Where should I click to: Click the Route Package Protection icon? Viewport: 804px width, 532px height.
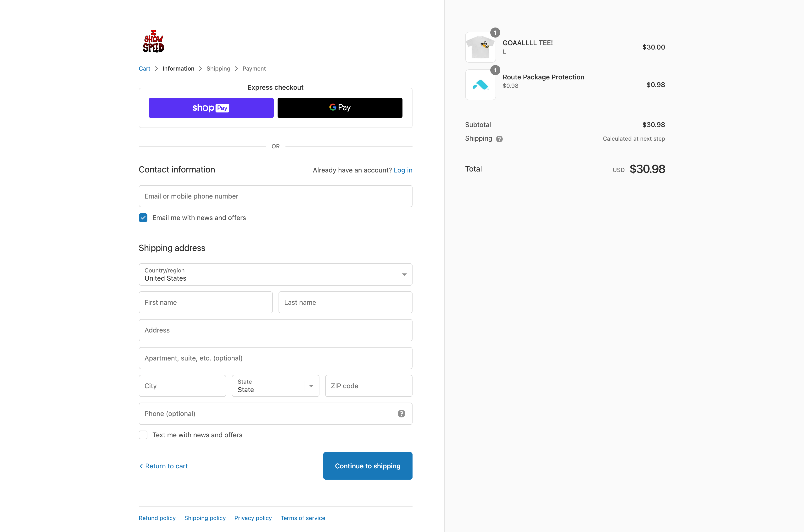pyautogui.click(x=480, y=85)
